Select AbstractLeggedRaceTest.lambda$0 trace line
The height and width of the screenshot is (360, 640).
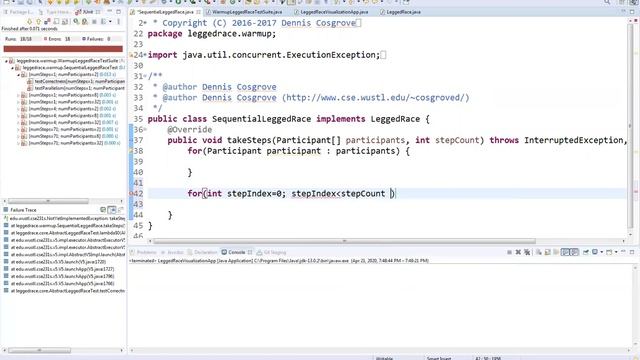coord(64,233)
